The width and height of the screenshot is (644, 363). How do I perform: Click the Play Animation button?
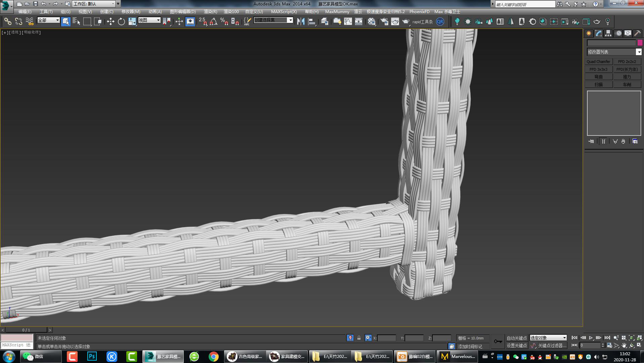tap(591, 338)
